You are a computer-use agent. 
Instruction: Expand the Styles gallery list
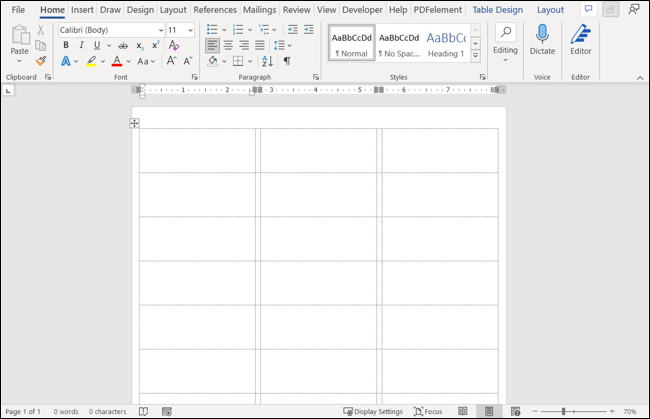pos(475,56)
